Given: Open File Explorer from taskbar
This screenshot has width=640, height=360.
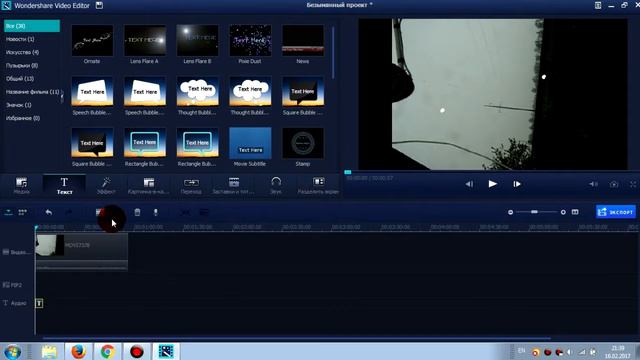Looking at the screenshot, I should click(x=49, y=351).
